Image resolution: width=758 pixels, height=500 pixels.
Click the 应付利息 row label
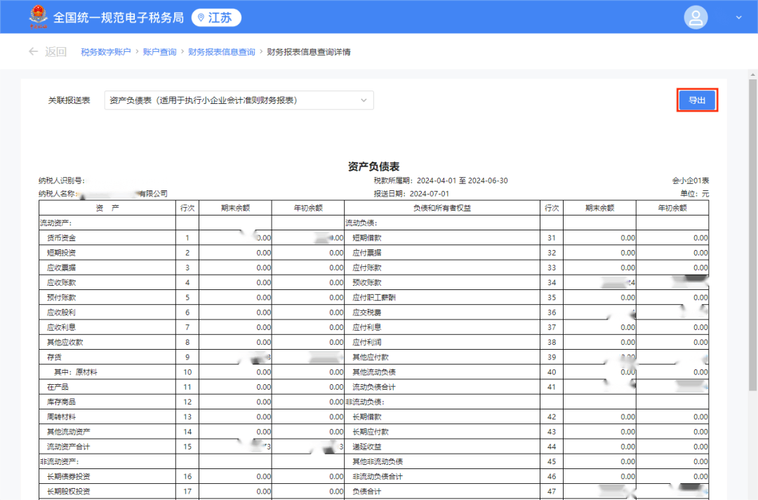pyautogui.click(x=367, y=327)
